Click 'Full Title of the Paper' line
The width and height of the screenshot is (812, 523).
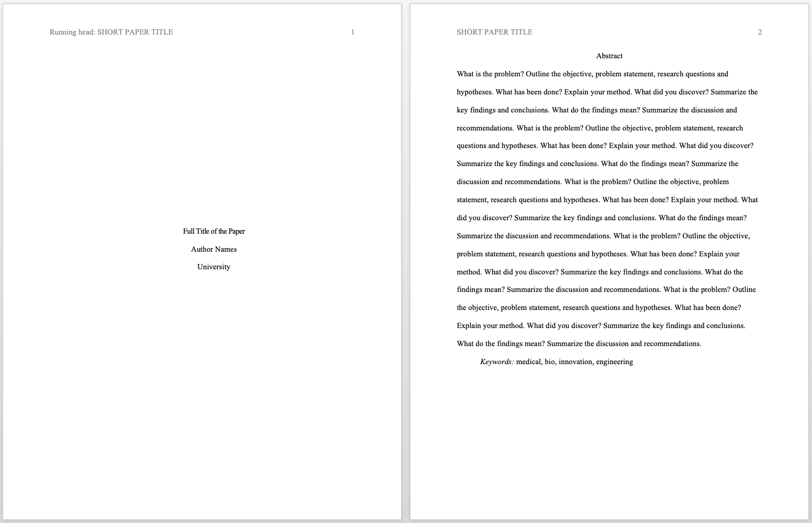pos(214,231)
